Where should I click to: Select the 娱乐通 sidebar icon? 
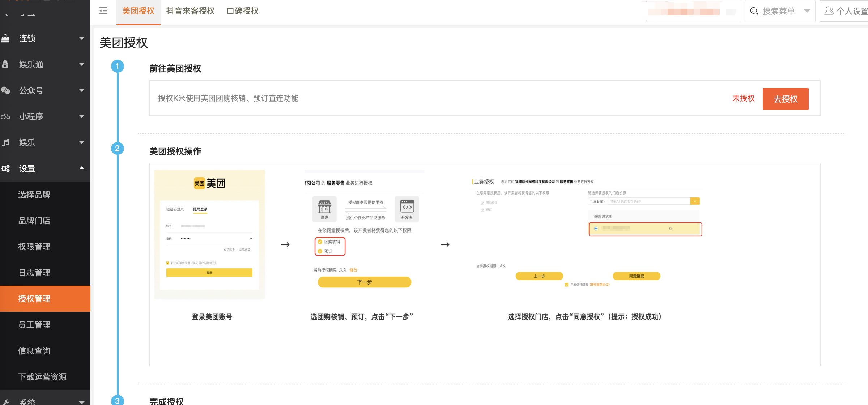(5, 64)
